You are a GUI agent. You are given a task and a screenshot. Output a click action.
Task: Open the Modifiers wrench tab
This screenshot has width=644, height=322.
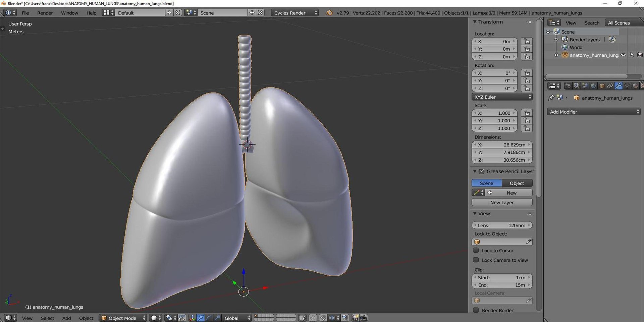coord(619,86)
